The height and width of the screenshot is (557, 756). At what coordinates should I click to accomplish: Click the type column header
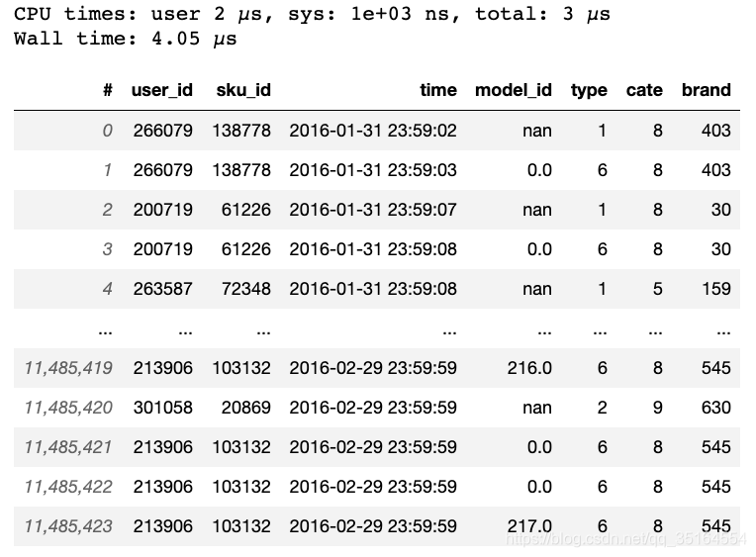click(589, 90)
